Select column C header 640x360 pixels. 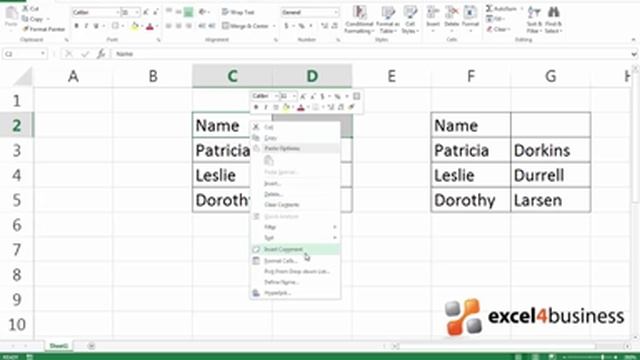[232, 76]
